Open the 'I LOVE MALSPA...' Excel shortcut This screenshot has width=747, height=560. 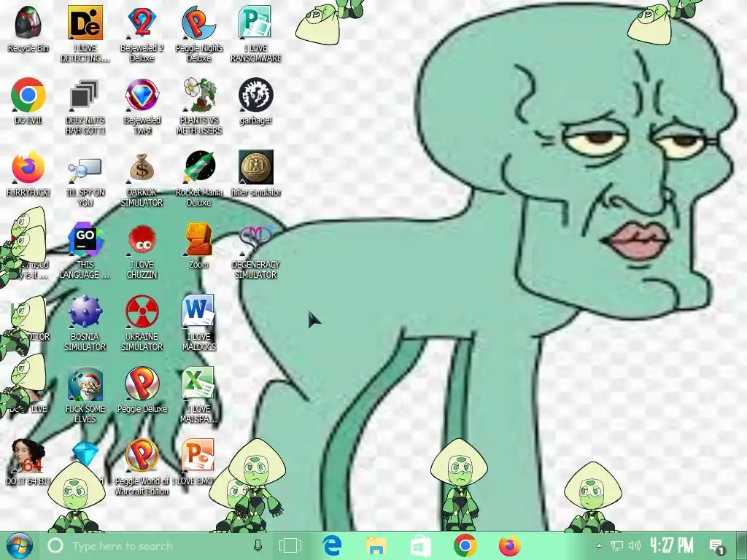pyautogui.click(x=198, y=384)
